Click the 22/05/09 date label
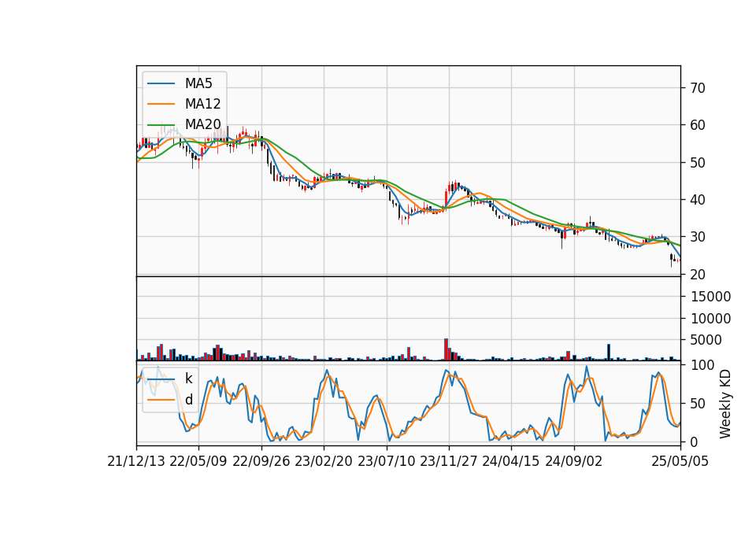The height and width of the screenshot is (543, 756). (x=198, y=462)
